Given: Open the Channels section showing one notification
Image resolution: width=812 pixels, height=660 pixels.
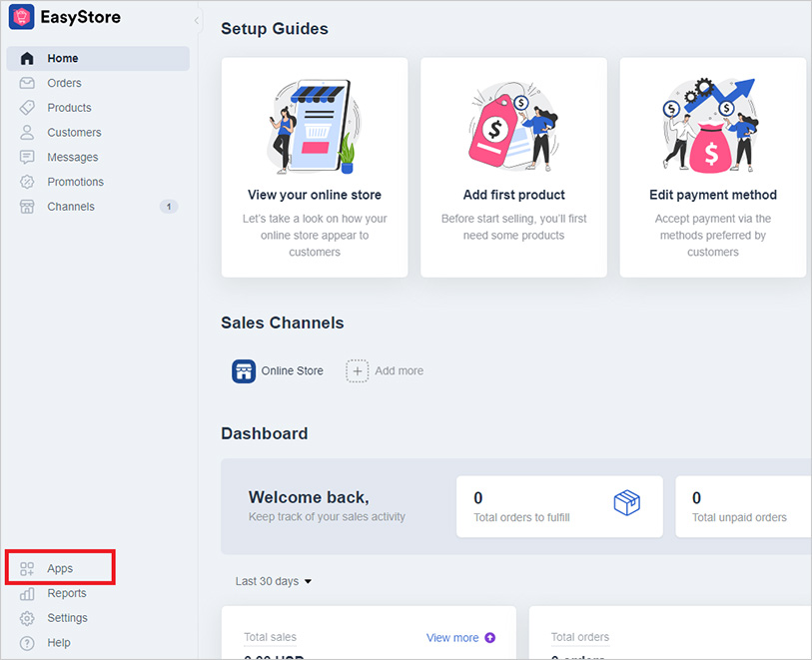Looking at the screenshot, I should click(71, 207).
